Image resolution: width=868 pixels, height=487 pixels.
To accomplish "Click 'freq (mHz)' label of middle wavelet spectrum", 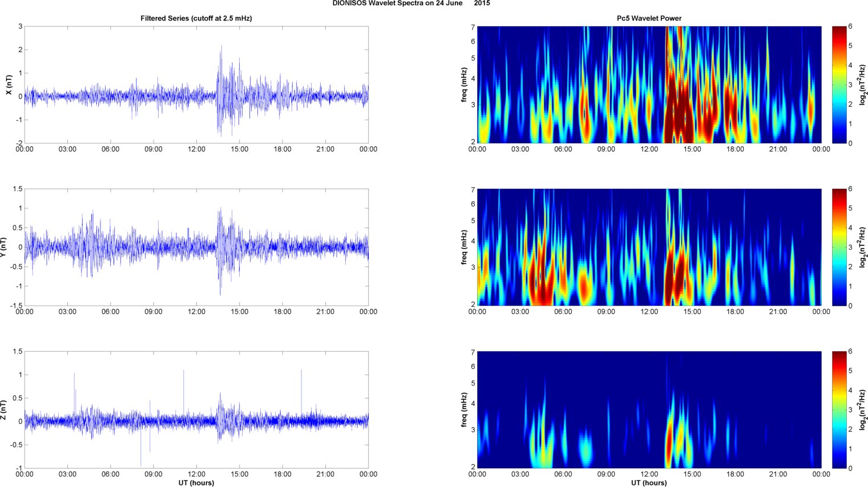I will click(x=464, y=247).
